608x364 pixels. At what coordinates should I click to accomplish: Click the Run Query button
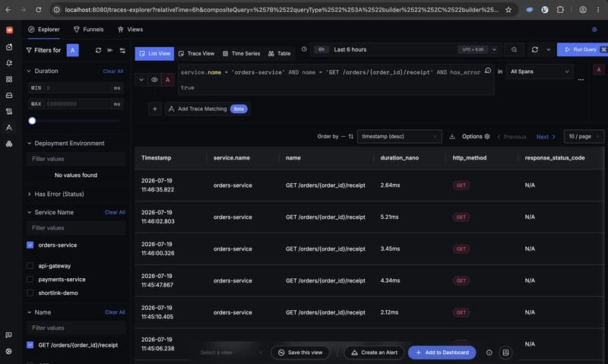pos(582,49)
